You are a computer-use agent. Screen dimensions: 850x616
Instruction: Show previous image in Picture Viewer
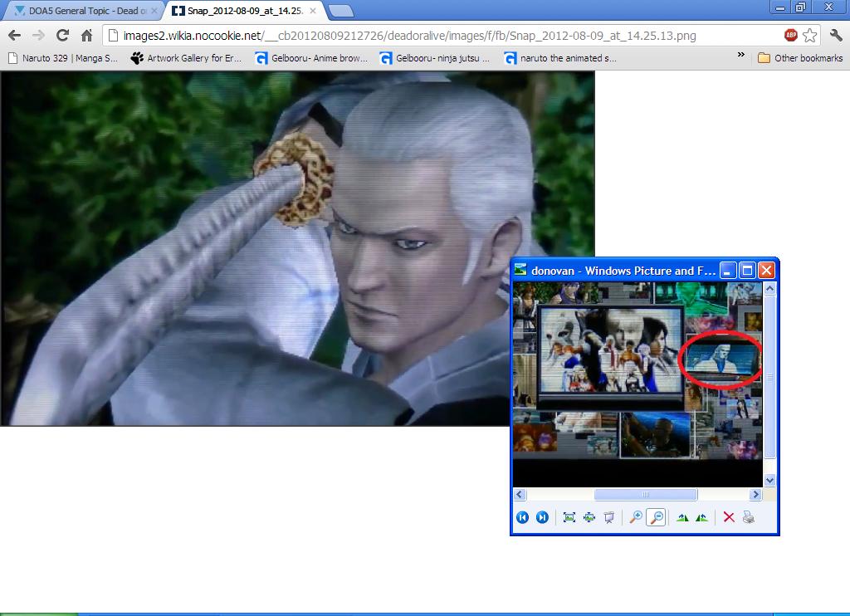pyautogui.click(x=523, y=517)
